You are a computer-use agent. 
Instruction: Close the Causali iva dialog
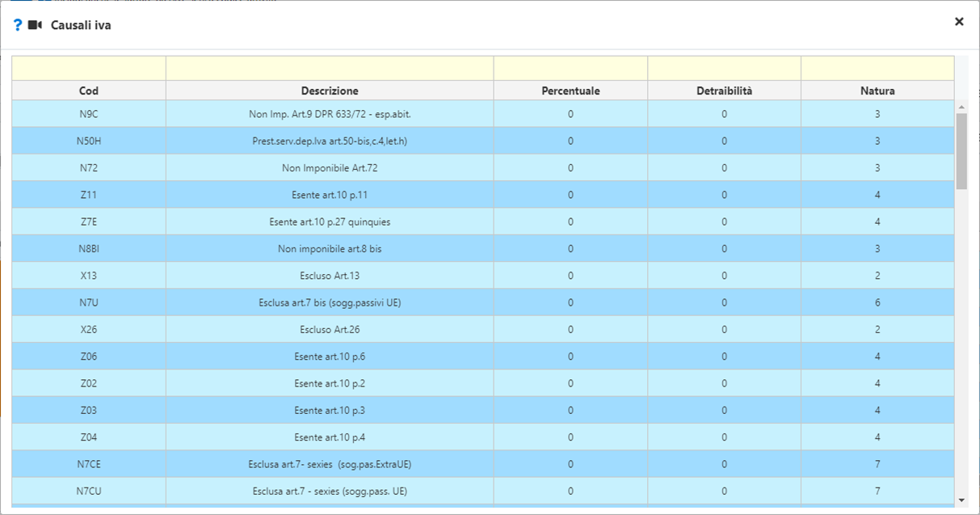click(x=959, y=22)
